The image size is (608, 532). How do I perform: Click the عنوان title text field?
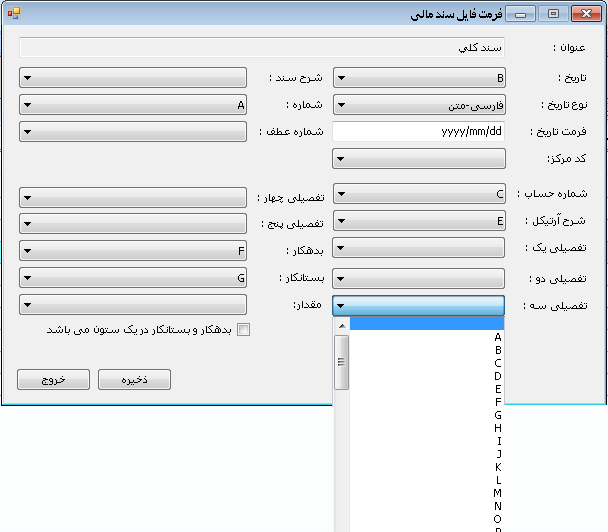pos(262,47)
